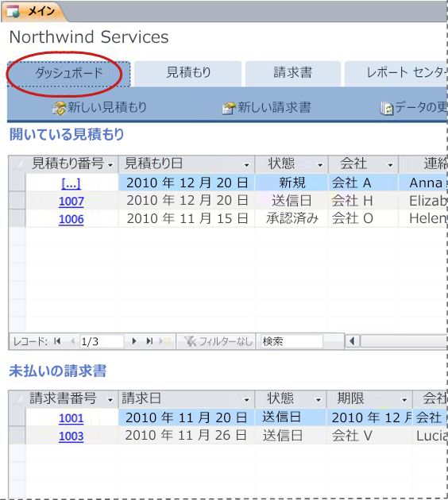Open quotes 会社 column filter dropdown
The image size is (448, 500).
(x=390, y=165)
